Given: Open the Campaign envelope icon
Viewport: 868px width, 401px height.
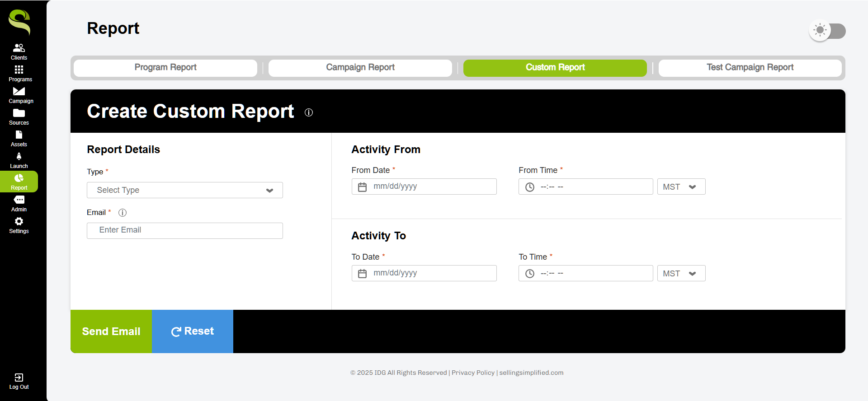Looking at the screenshot, I should click(x=19, y=91).
